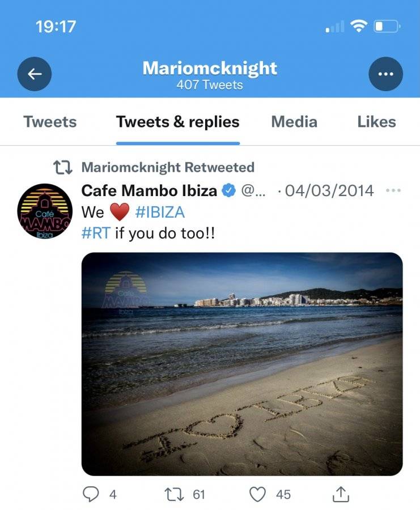
Task: Open the 04/03/2014 tweet date
Action: 329,190
